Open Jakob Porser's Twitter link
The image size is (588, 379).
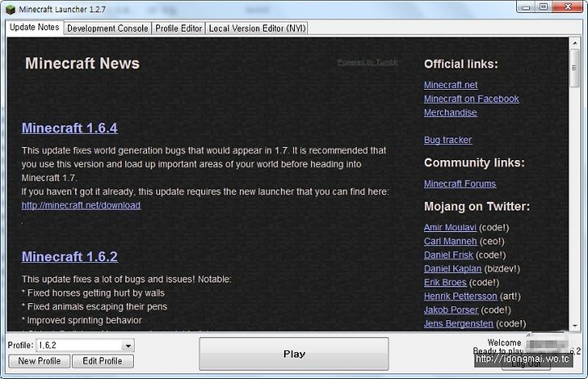pos(451,310)
